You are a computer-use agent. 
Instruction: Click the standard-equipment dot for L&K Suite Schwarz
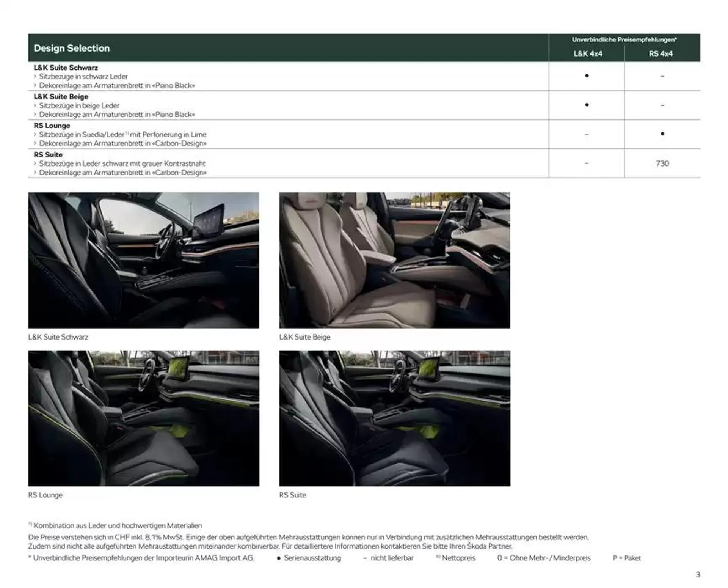[x=587, y=76]
